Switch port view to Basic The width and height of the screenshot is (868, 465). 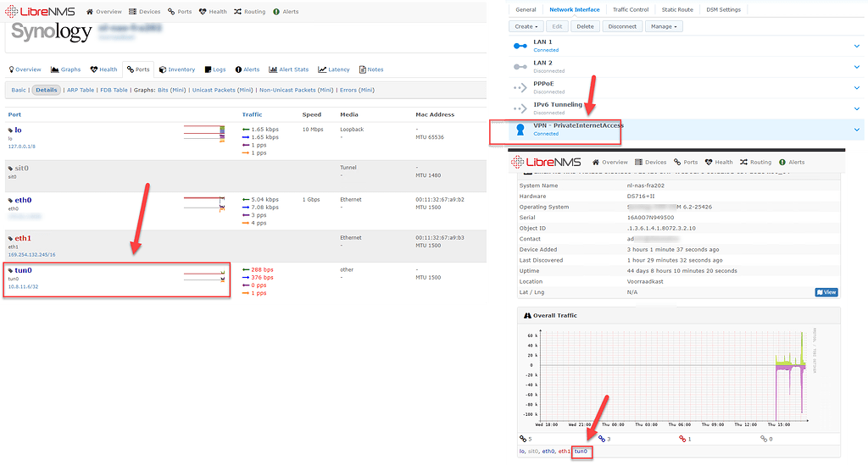point(19,90)
